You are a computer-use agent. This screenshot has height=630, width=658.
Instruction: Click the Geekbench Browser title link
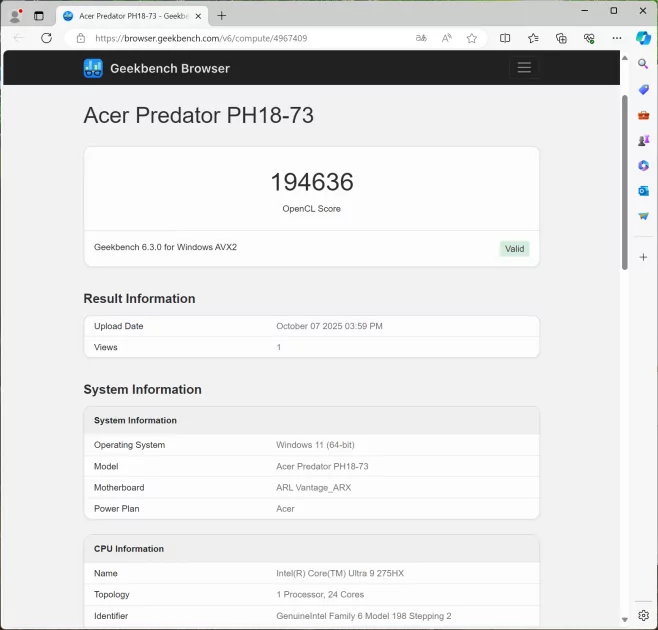170,68
